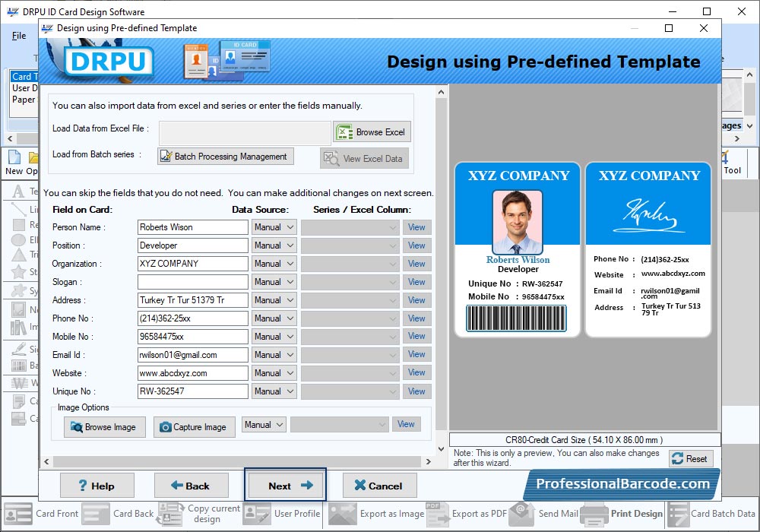Image resolution: width=760 pixels, height=532 pixels.
Task: Click Card Front icon in bottom toolbar
Action: (18, 514)
